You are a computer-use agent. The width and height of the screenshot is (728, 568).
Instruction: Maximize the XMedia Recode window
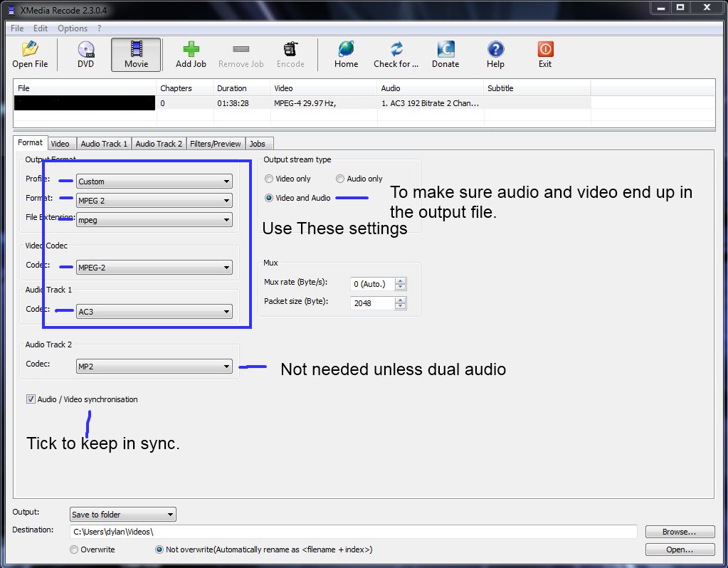tap(680, 8)
